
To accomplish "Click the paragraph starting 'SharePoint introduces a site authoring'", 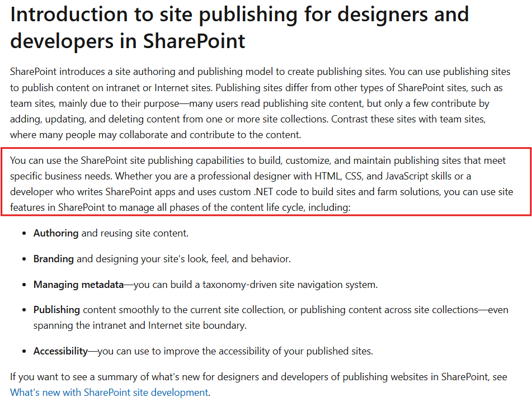I will [260, 103].
